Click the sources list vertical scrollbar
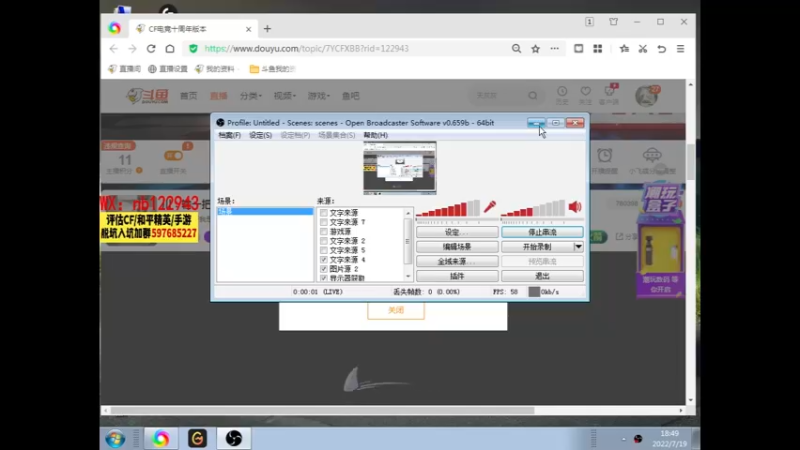Image resolution: width=800 pixels, height=450 pixels. [x=408, y=244]
